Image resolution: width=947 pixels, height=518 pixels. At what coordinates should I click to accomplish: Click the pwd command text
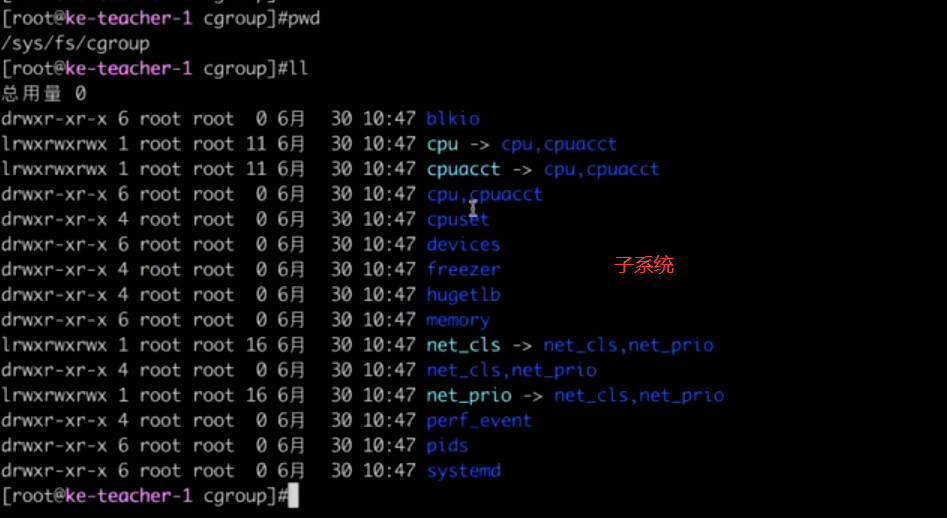(304, 19)
